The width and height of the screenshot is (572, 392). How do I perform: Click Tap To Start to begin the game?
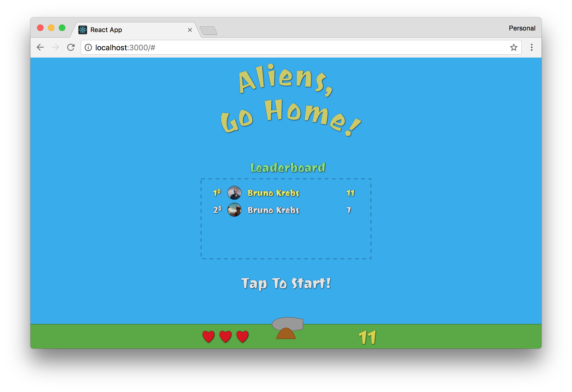tap(286, 284)
